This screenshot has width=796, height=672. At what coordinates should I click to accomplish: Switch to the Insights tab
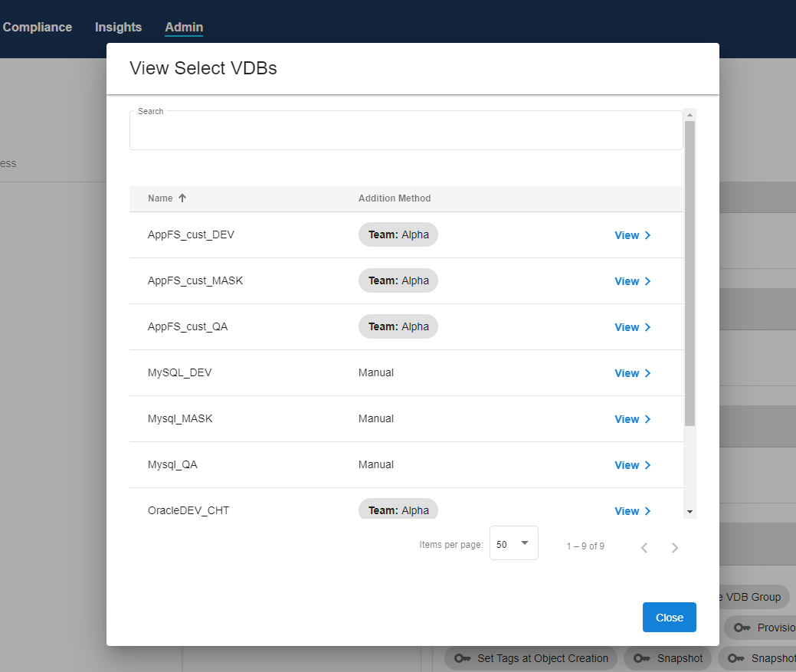[118, 28]
